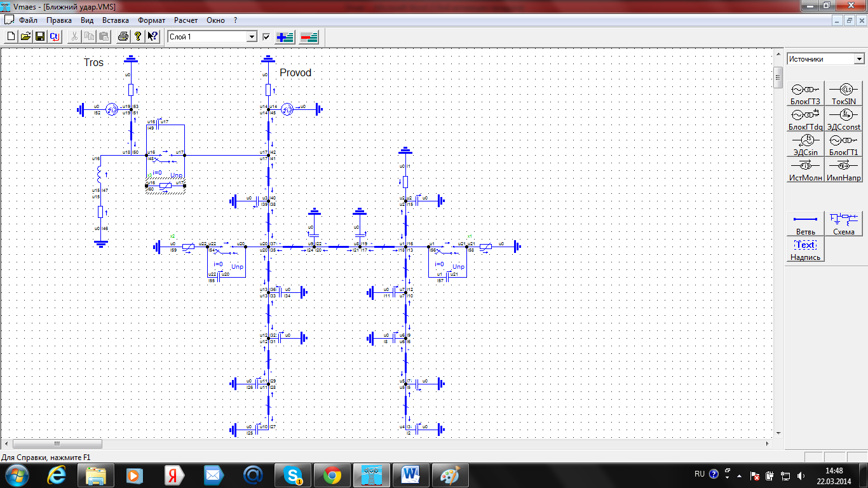Viewport: 868px width, 488px height.
Task: Restore the inner document window
Action: (850, 20)
